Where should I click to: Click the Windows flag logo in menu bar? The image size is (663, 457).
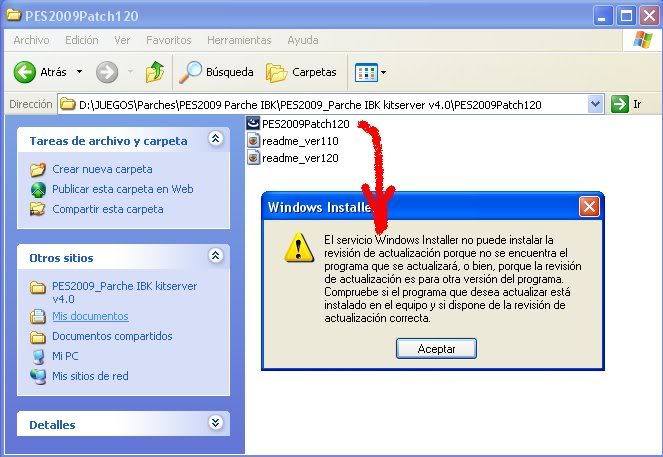tap(642, 40)
